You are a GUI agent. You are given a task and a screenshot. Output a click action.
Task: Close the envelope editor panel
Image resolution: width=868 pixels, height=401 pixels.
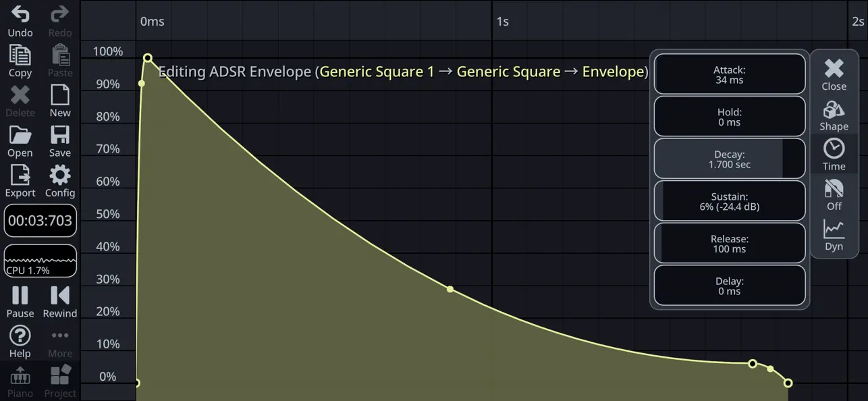coord(834,74)
